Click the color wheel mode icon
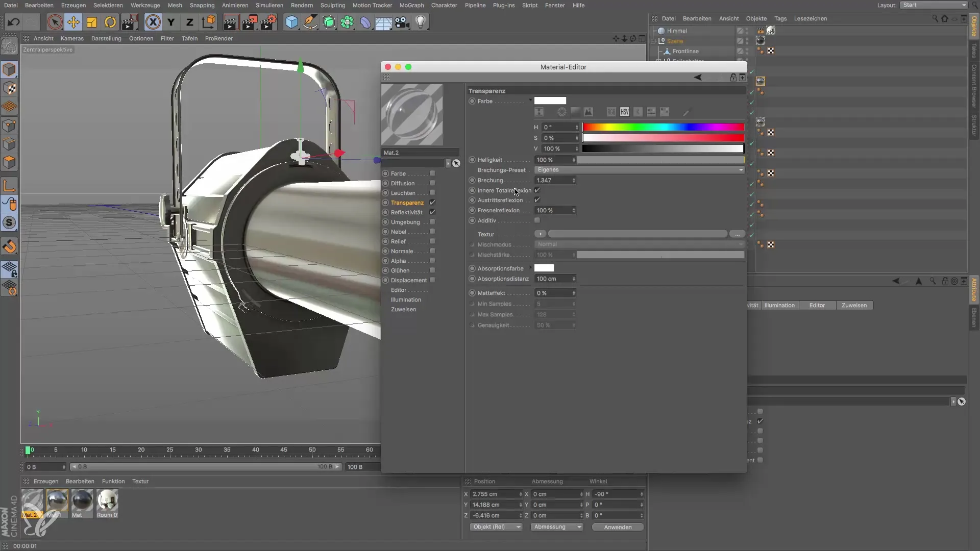The width and height of the screenshot is (980, 551). (561, 112)
